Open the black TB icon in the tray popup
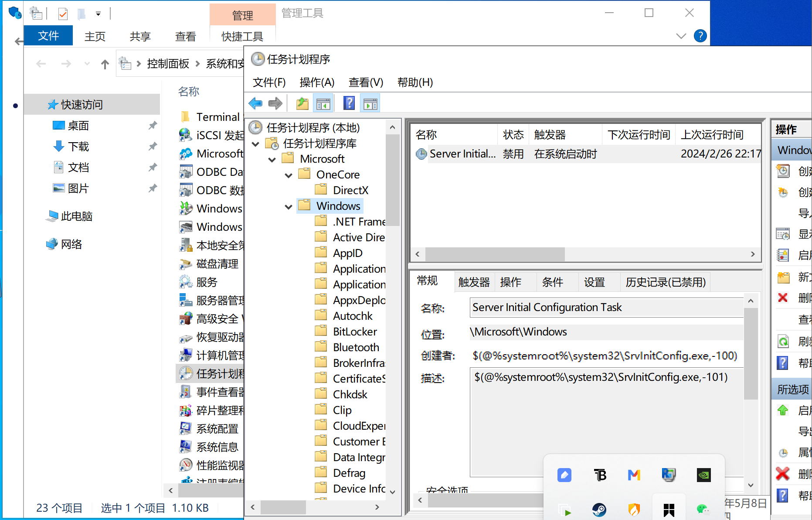 (x=600, y=475)
